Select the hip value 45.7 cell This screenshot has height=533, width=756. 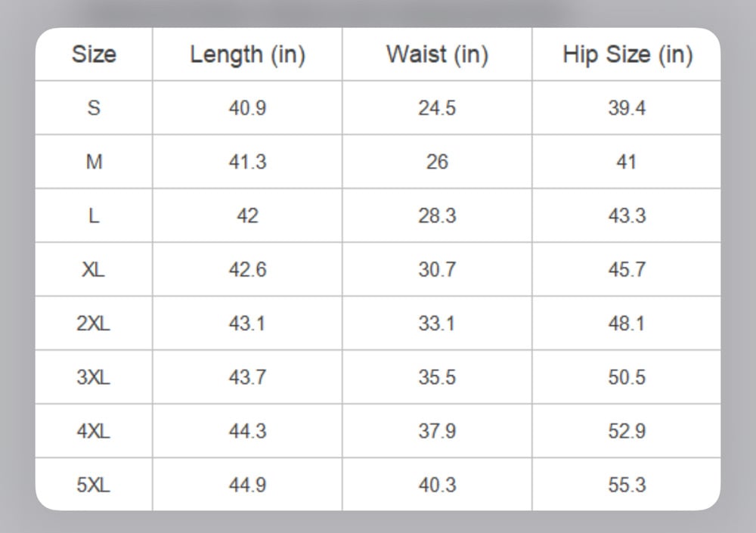tap(627, 269)
